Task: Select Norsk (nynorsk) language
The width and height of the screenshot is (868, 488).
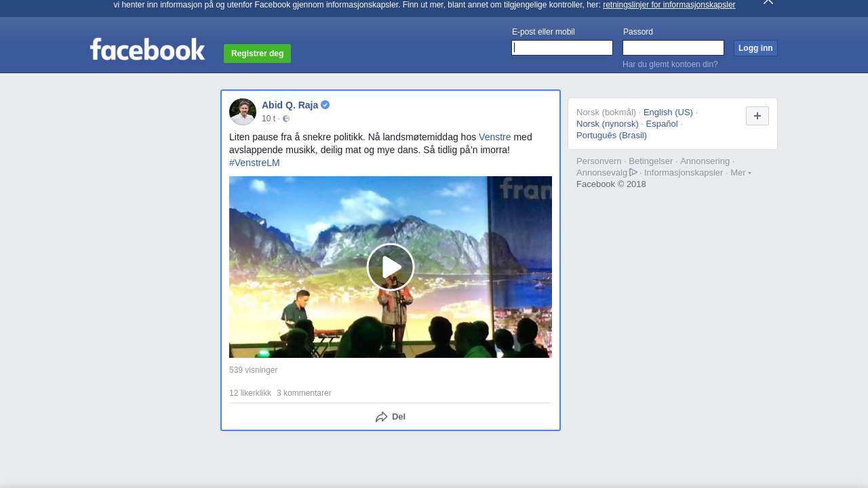Action: tap(608, 124)
